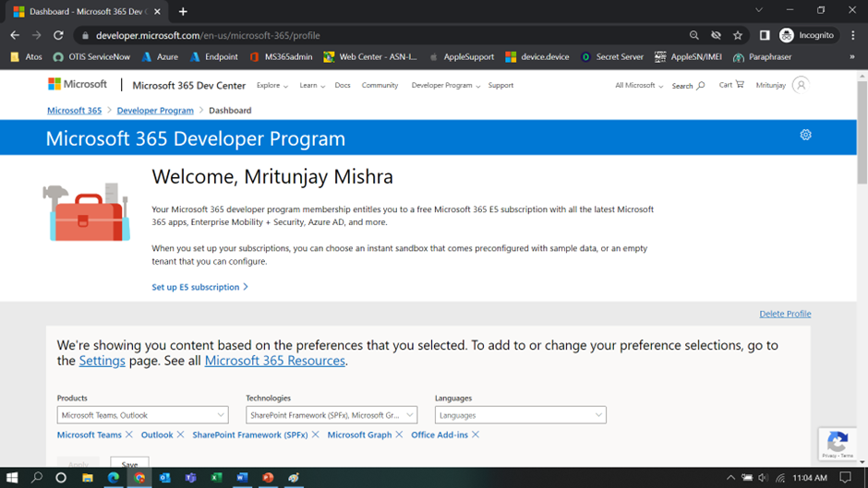Open the Mritunjay account avatar
Image resolution: width=868 pixels, height=488 pixels.
point(801,85)
